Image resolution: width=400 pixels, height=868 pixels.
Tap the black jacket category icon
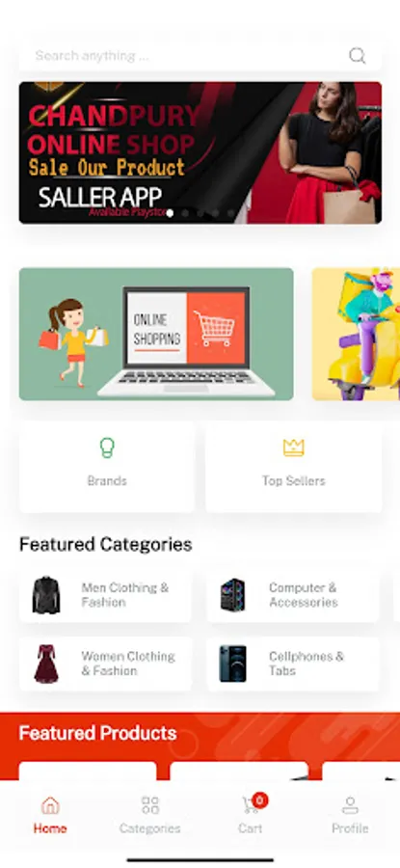(x=46, y=595)
